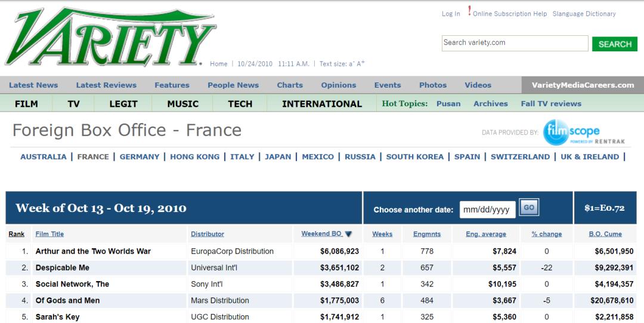Screen dimensions: 644x323
Task: Switch to AUSTRALIA box office
Action: (x=43, y=157)
